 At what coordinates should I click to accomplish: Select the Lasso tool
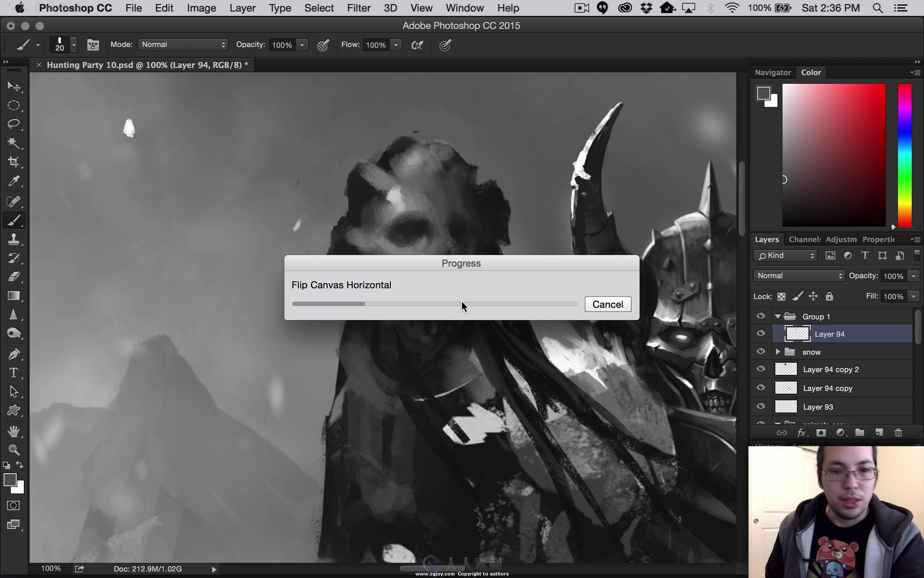(x=14, y=124)
